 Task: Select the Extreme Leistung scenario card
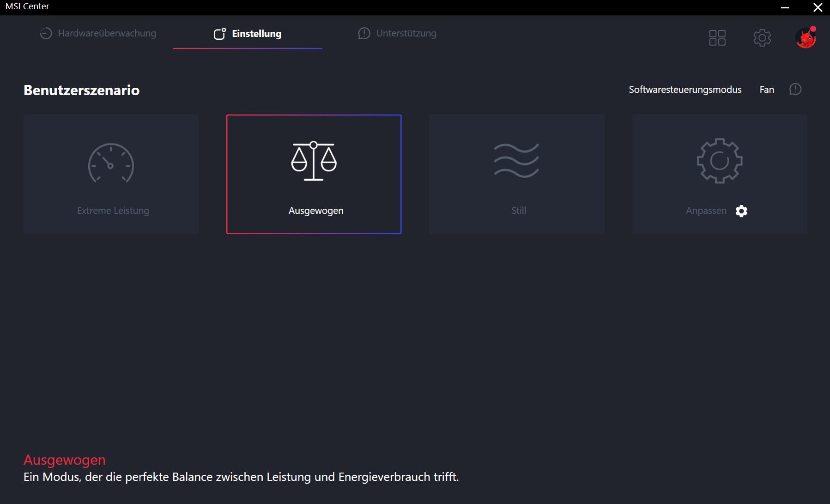[111, 174]
